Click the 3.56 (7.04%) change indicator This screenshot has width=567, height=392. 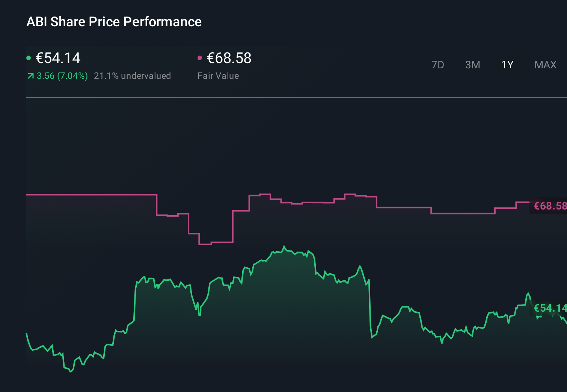click(62, 76)
